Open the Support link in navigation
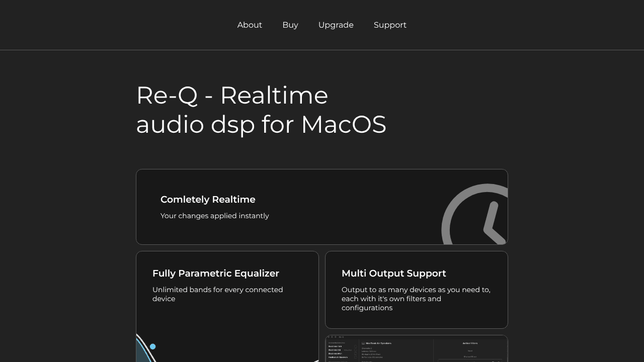 coord(390,25)
